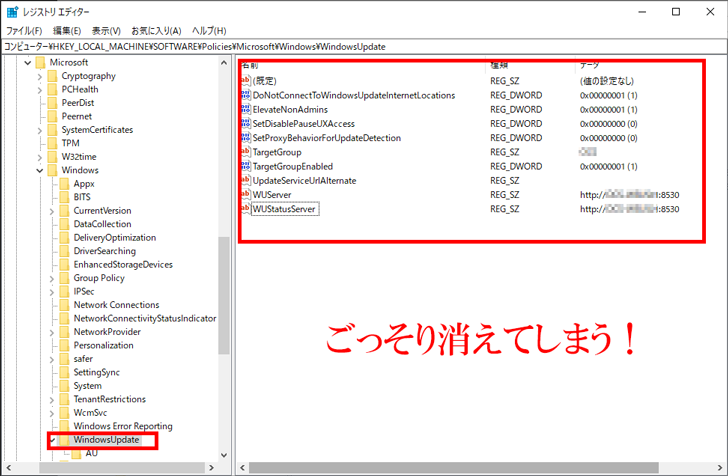
Task: Select the NetworkConnectivityStatusIndicator key
Action: tap(145, 318)
